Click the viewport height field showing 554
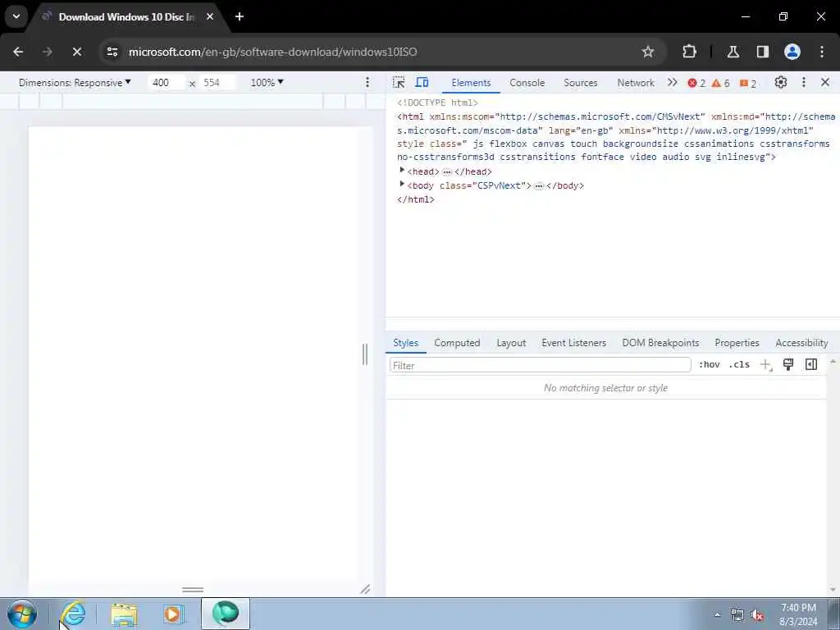 tap(217, 83)
